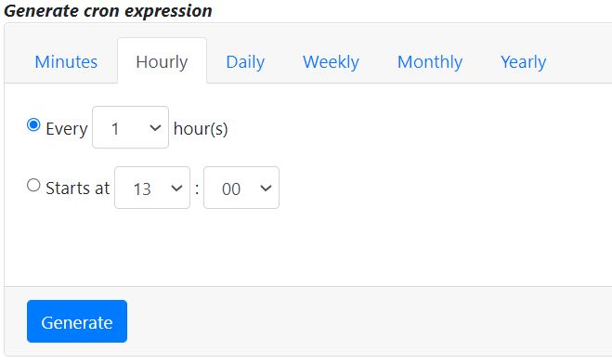Open the Daily tab
Screen dimensions: 612x364
coord(245,61)
